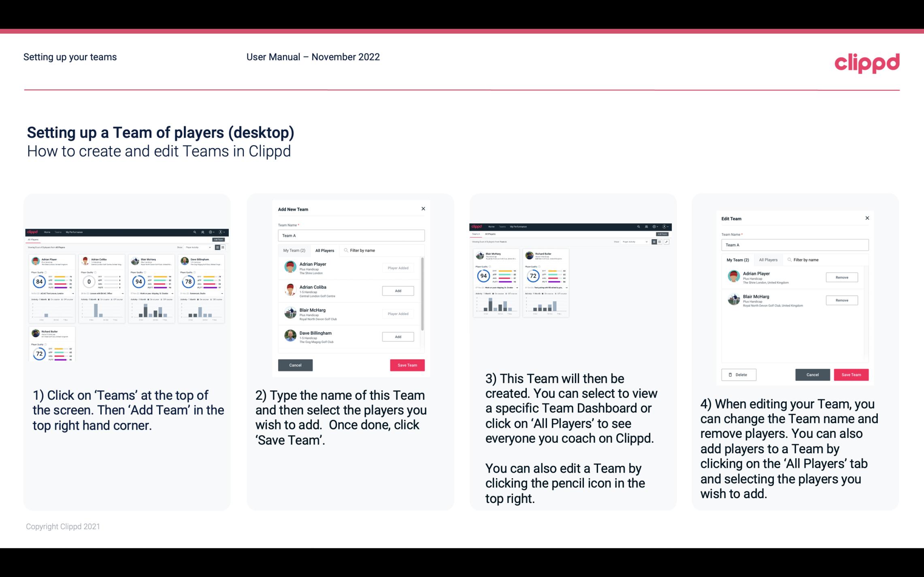Click the Team Name input field
The height and width of the screenshot is (577, 924).
(351, 235)
